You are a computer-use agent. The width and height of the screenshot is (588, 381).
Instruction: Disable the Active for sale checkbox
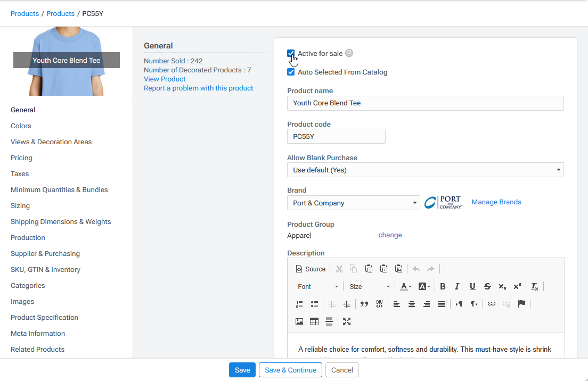[x=291, y=53]
